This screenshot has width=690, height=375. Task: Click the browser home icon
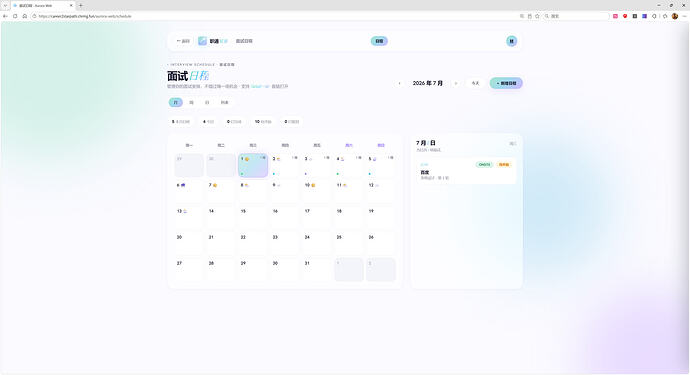[25, 16]
